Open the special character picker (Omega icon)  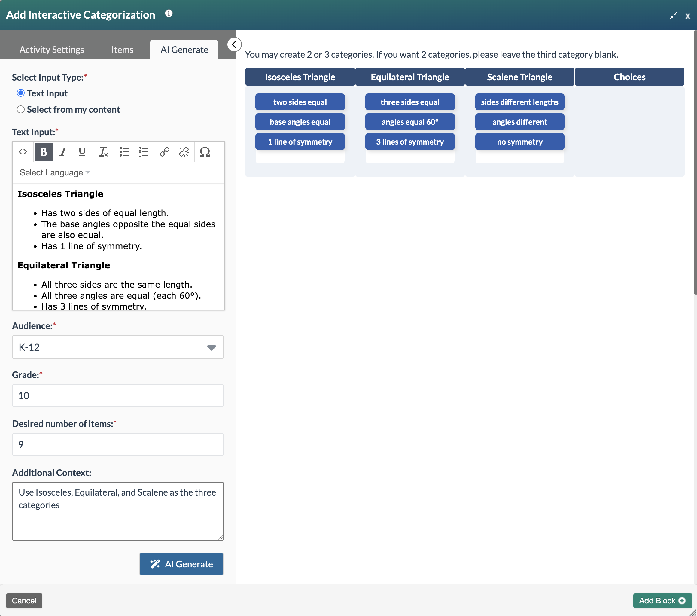coord(205,152)
